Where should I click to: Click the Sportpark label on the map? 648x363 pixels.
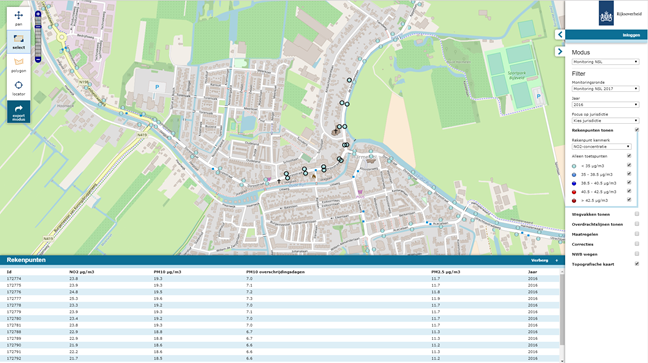[x=516, y=75]
